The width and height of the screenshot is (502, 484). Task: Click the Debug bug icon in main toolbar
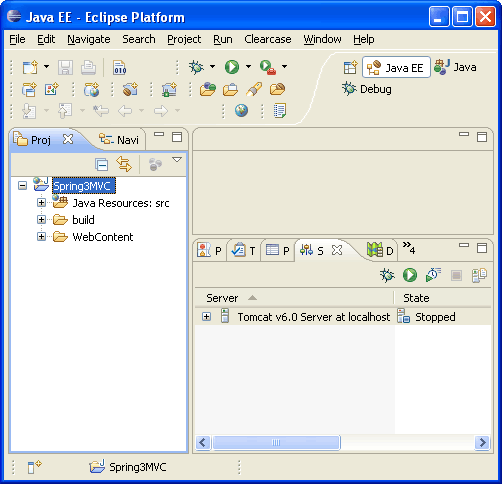[x=196, y=67]
